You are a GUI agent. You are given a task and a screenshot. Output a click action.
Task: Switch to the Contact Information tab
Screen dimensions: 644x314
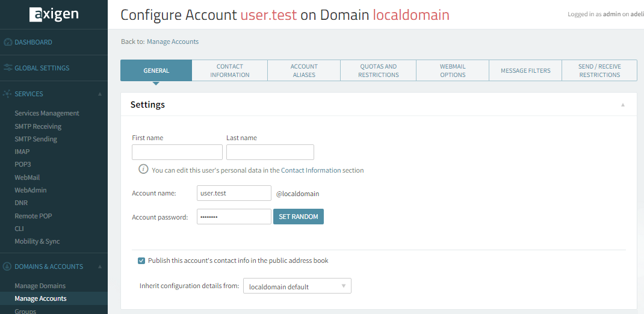point(229,70)
